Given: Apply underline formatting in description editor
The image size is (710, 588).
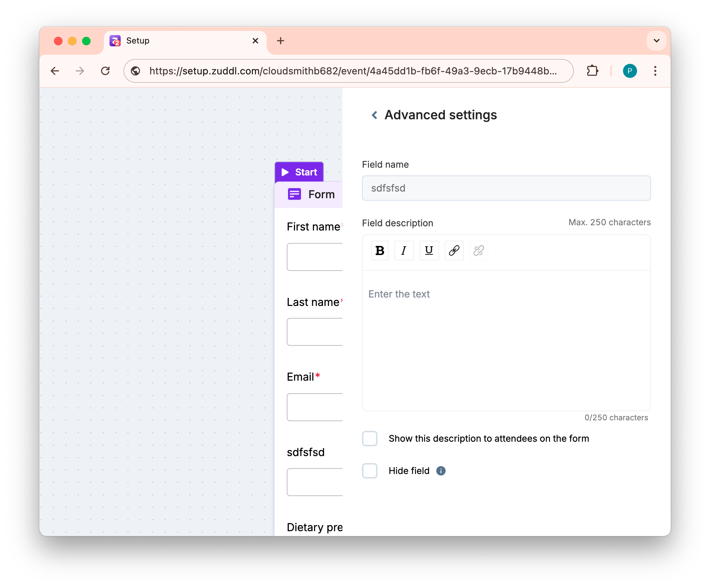Looking at the screenshot, I should (429, 250).
